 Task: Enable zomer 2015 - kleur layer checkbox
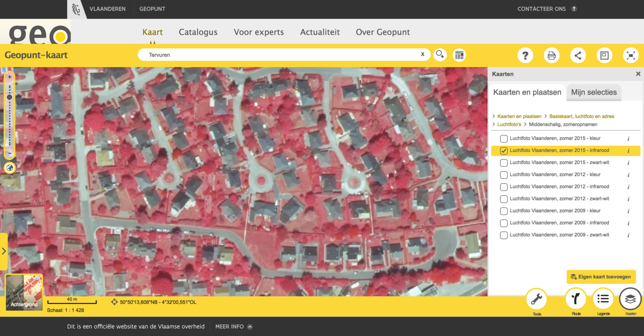pos(504,139)
